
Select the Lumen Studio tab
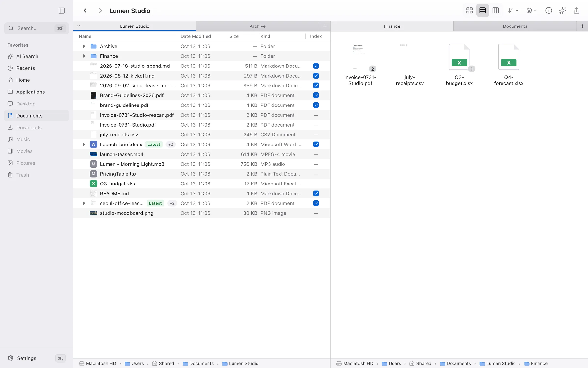[x=135, y=26]
